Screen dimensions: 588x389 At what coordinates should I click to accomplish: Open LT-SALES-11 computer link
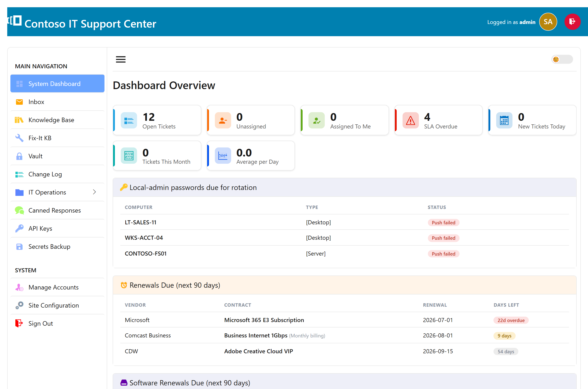pos(140,223)
